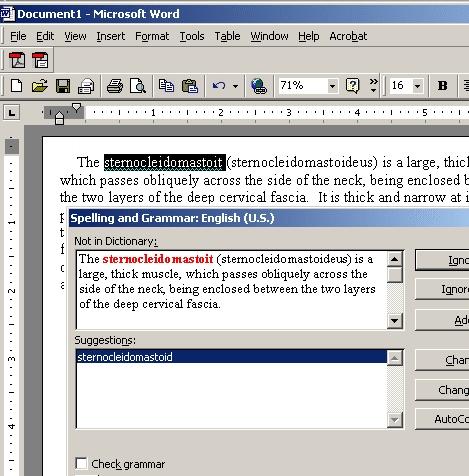Image resolution: width=469 pixels, height=476 pixels.
Task: Click the Ignore button in spelling dialog
Action: [x=442, y=260]
